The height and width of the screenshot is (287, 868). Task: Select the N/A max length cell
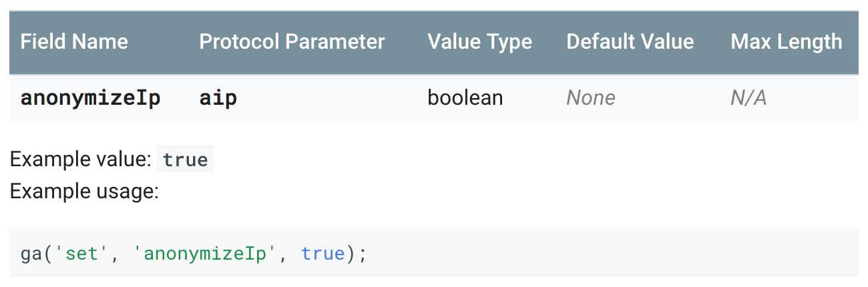(x=748, y=98)
